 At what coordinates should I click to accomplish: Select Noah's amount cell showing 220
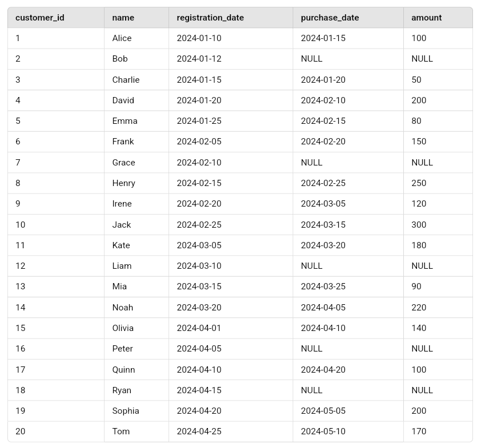(419, 308)
